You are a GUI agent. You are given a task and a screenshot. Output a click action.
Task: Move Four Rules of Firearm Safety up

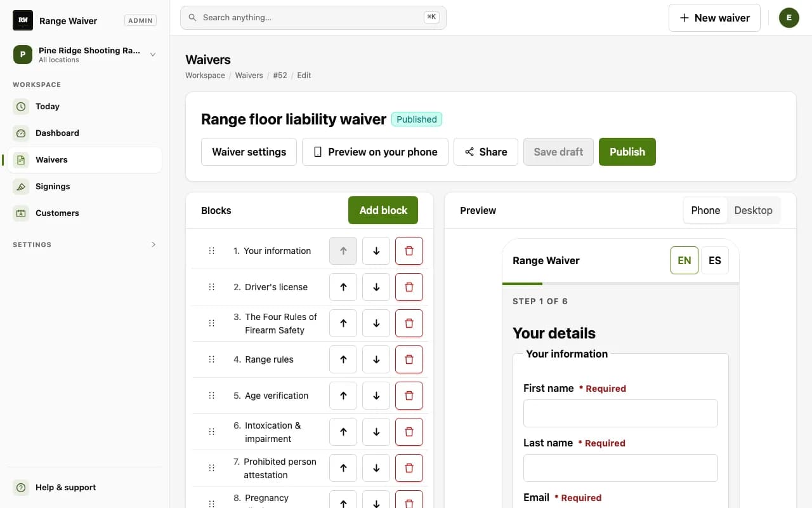point(343,323)
